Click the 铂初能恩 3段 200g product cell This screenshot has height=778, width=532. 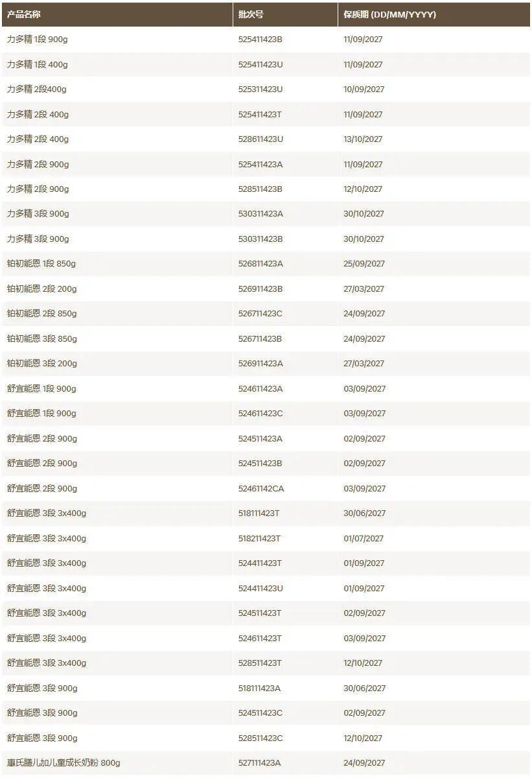coord(41,364)
